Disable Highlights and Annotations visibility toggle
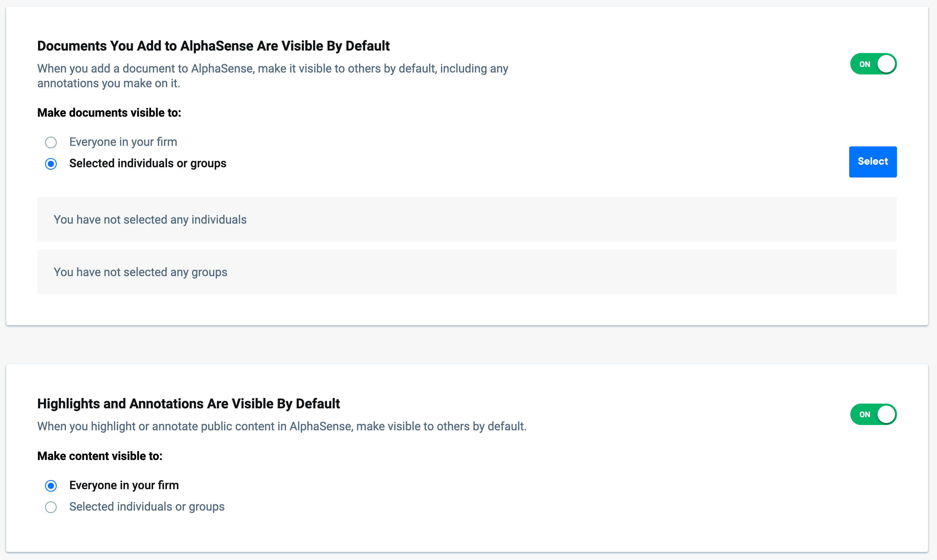 click(873, 414)
